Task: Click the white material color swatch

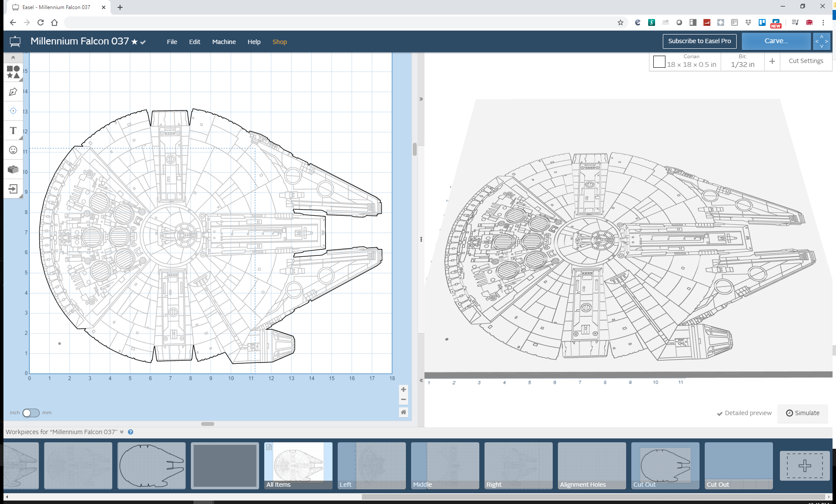Action: (x=659, y=62)
